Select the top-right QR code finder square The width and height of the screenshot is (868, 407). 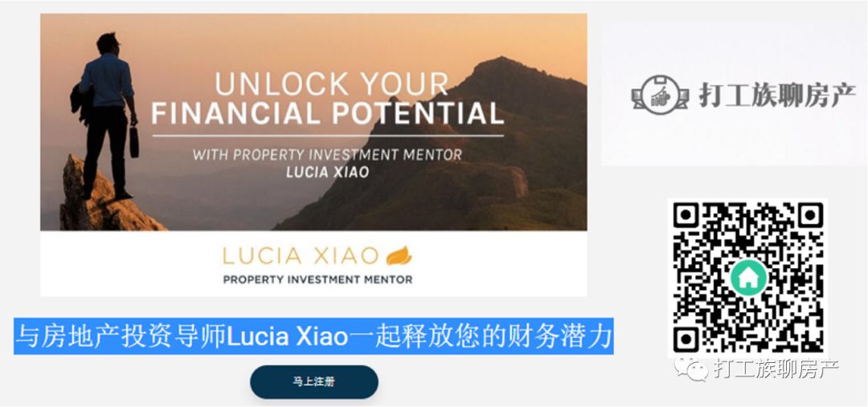click(810, 217)
